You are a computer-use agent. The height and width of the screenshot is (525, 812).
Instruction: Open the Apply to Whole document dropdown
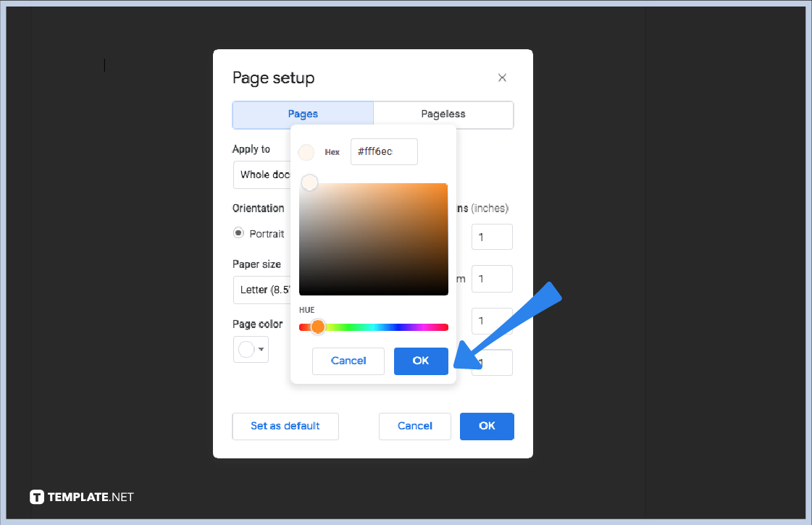262,175
